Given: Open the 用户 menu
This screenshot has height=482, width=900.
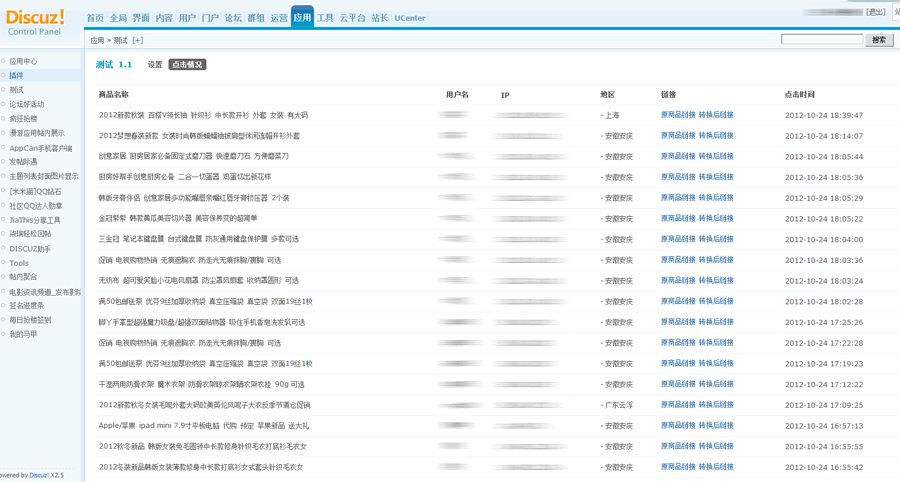Looking at the screenshot, I should 187,18.
